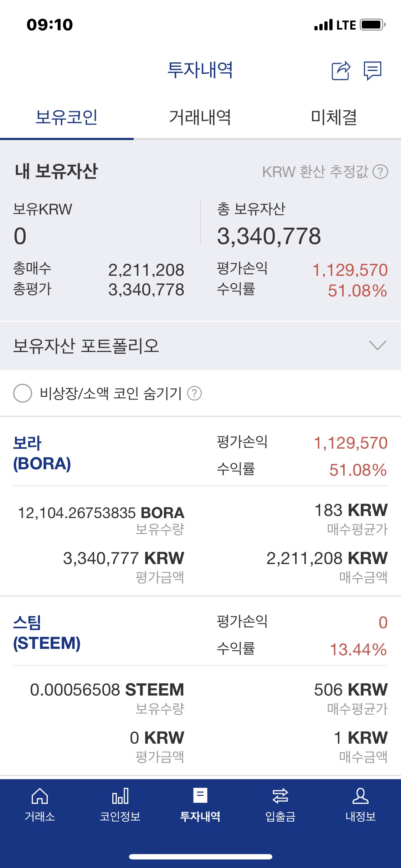Viewport: 401px width, 868px height.
Task: Enable 비상장/소액 코인 숨기기 radio button
Action: 22,393
